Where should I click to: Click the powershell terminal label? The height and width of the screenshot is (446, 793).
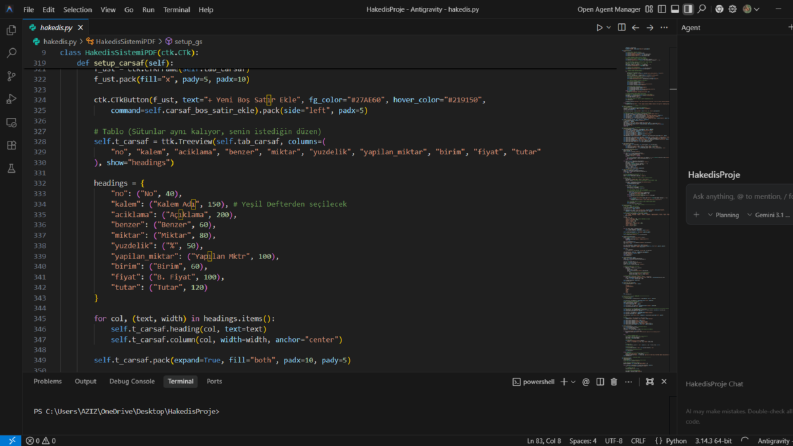coord(534,382)
